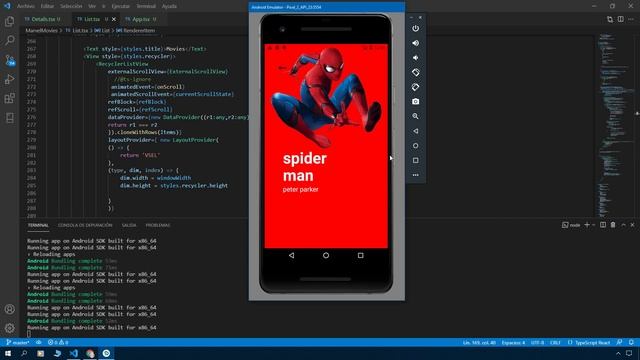Open the Run and Debug view
The height and width of the screenshot is (360, 640).
coord(9,79)
